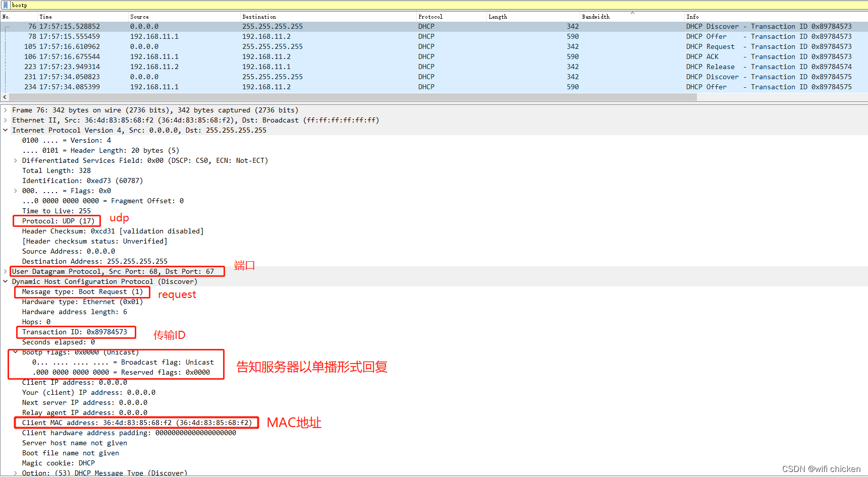Select Hardware address length: 6 line
Screen dimensions: 868x477
coord(75,312)
